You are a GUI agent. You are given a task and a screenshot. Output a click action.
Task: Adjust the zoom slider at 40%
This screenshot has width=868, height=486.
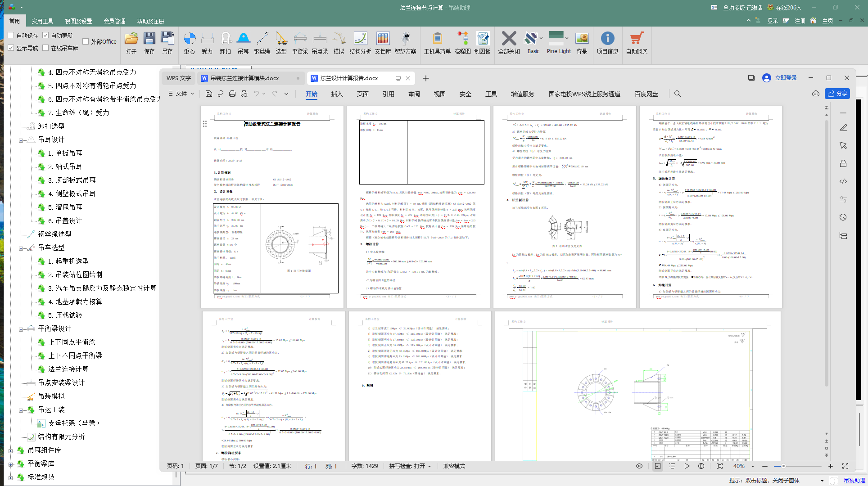coord(783,466)
